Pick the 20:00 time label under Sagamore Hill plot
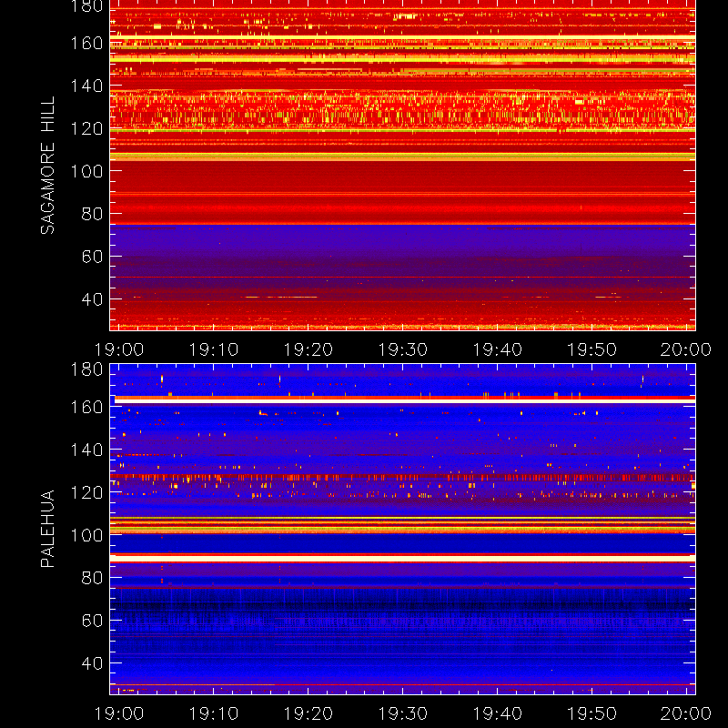The width and height of the screenshot is (728, 728). point(686,349)
